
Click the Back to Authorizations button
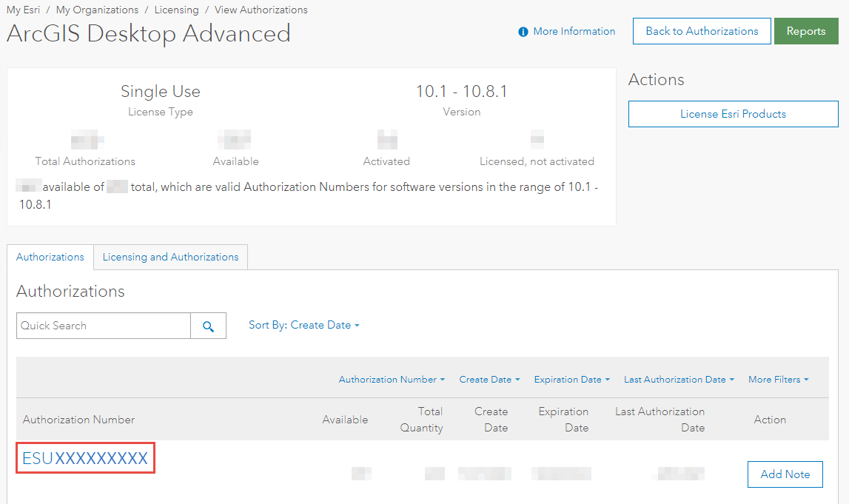(701, 31)
